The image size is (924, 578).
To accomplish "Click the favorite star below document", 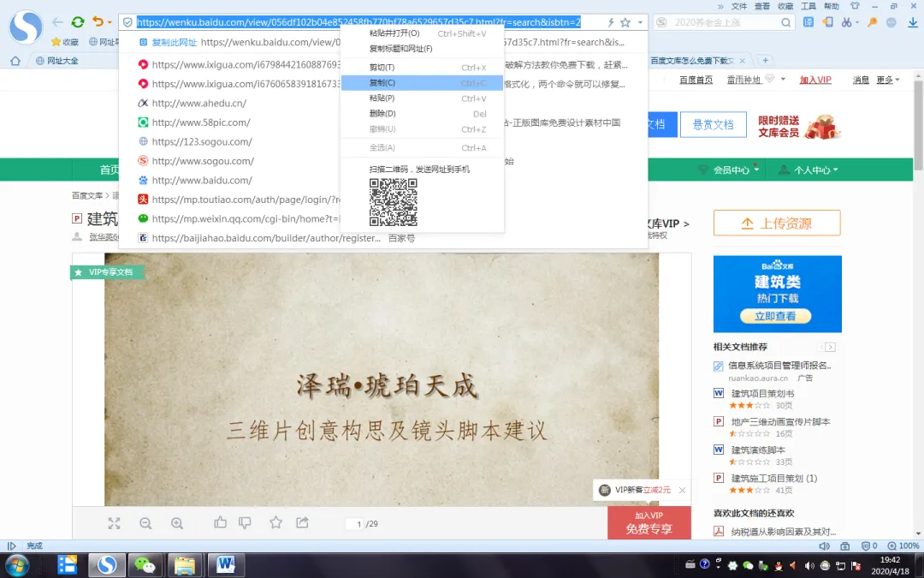I will pyautogui.click(x=275, y=522).
